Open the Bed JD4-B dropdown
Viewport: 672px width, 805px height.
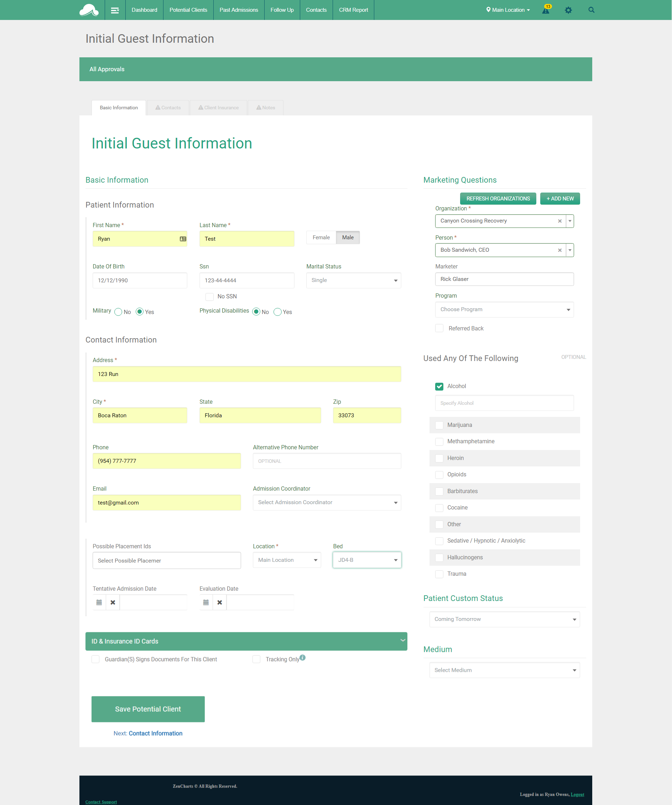367,560
